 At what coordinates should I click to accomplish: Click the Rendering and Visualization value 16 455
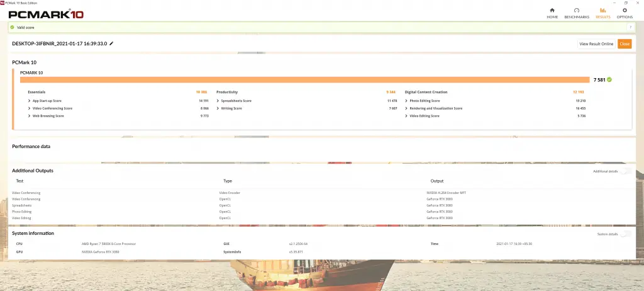click(x=580, y=108)
